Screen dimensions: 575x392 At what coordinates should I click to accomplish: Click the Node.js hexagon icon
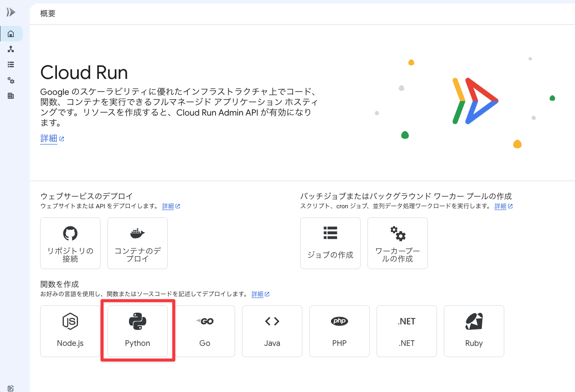(70, 321)
